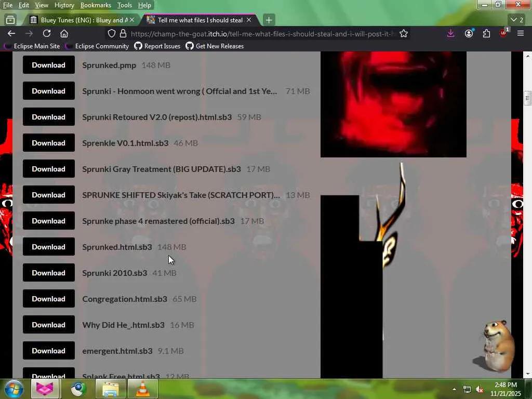The width and height of the screenshot is (532, 399).
Task: Download Sprunke phase 4 remastered
Action: [48, 221]
